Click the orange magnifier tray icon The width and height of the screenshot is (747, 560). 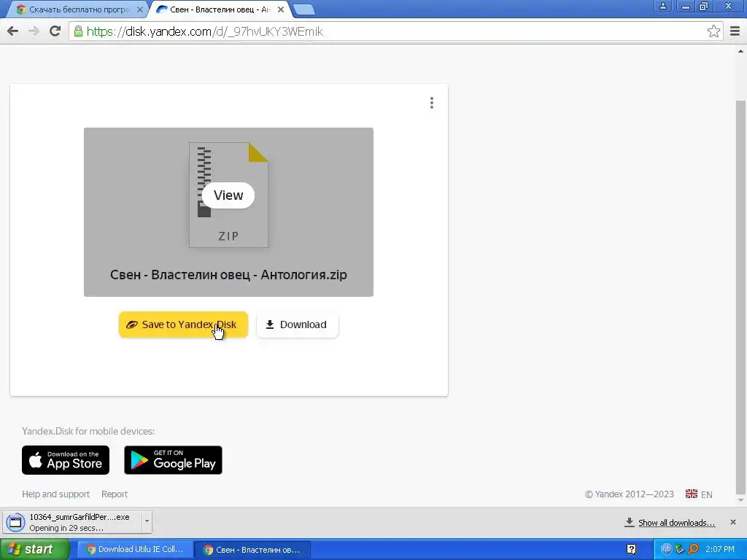click(x=694, y=550)
